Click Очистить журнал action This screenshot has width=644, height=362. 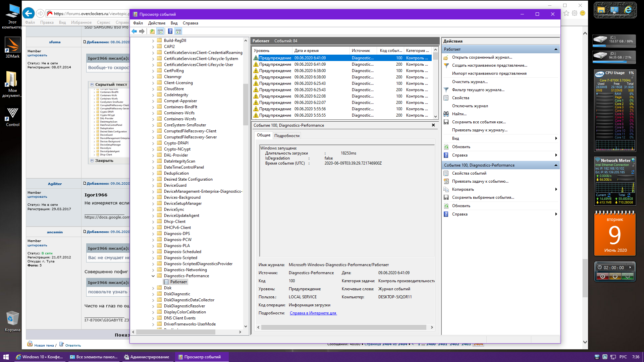[x=470, y=82]
